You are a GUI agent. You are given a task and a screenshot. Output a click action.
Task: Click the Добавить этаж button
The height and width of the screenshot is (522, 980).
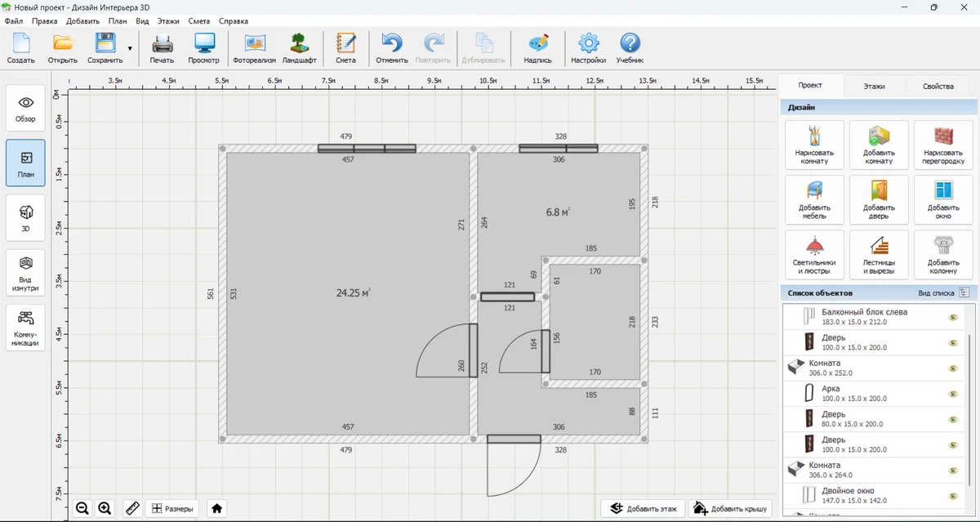[x=644, y=508]
